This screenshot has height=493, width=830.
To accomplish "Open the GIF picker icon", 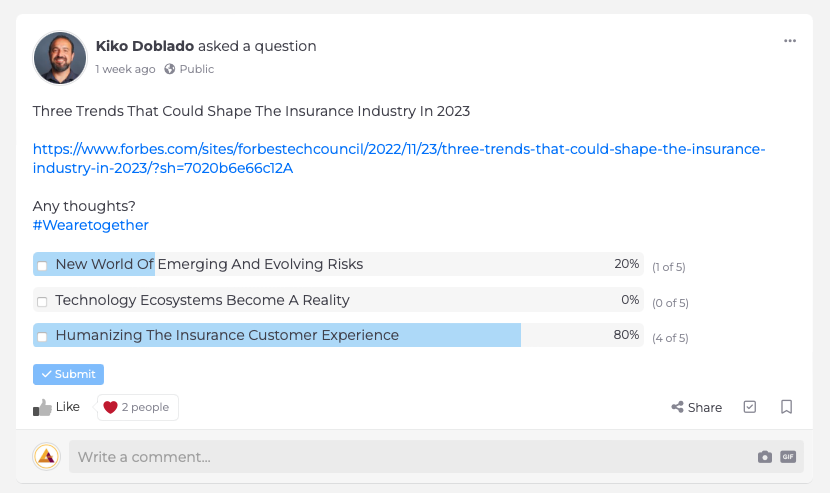I will coord(788,457).
